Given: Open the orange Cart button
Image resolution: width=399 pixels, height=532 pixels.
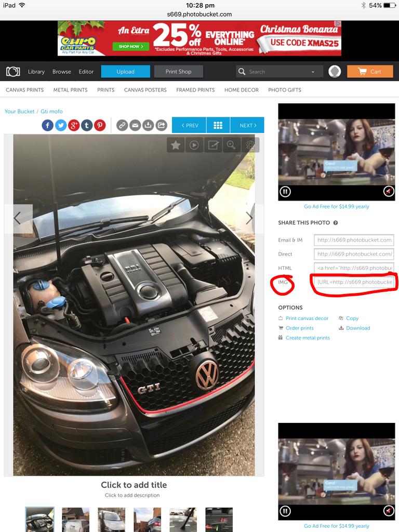Looking at the screenshot, I should (370, 72).
